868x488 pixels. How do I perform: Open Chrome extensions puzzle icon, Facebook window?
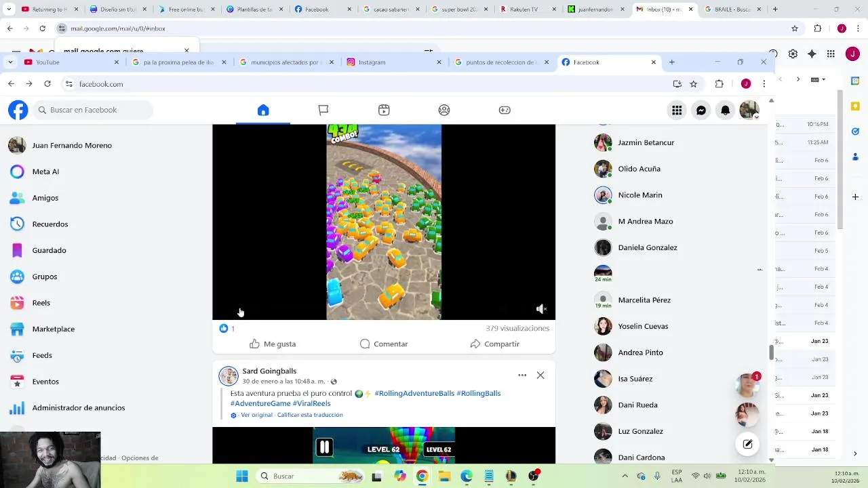pyautogui.click(x=719, y=84)
